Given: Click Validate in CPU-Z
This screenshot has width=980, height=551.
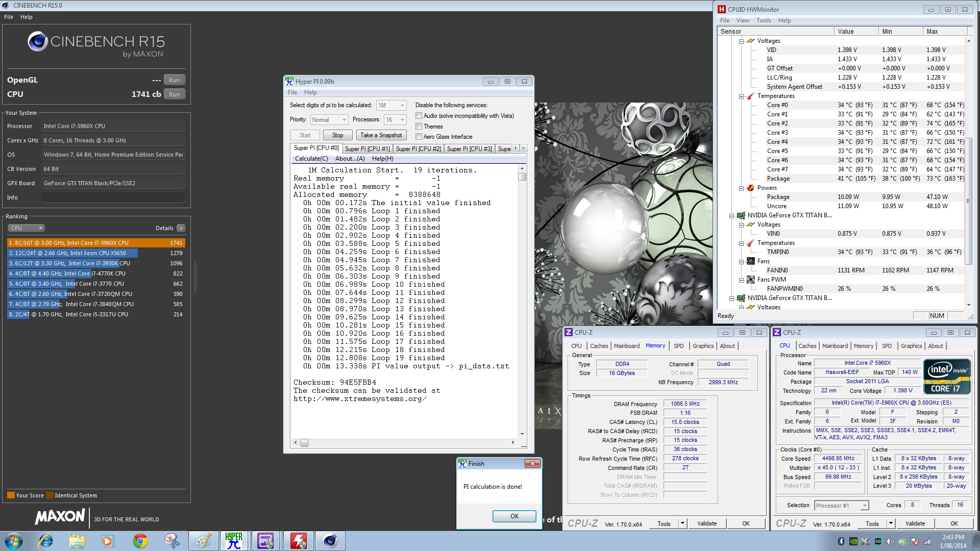Looking at the screenshot, I should [x=707, y=523].
